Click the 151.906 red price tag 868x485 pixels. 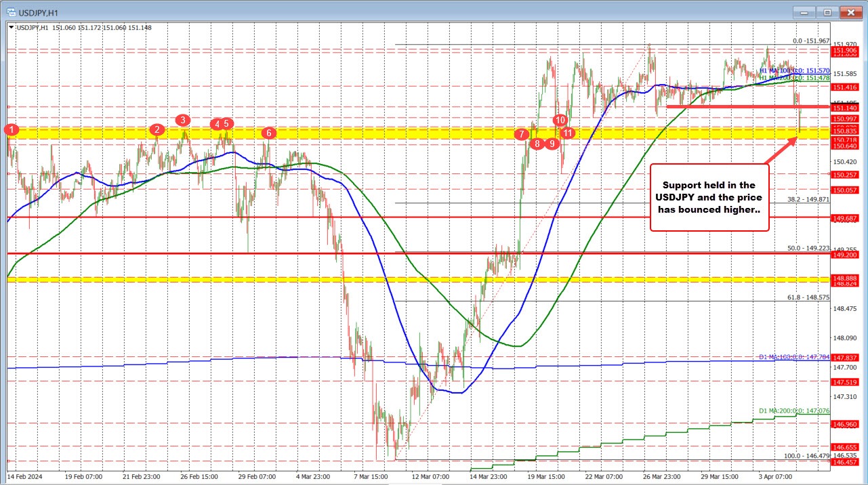pos(845,51)
